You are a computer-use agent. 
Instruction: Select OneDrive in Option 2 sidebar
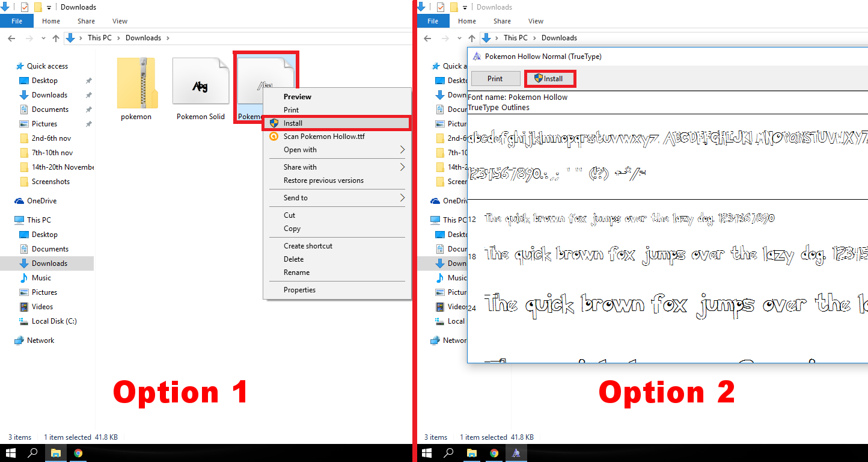(x=449, y=201)
